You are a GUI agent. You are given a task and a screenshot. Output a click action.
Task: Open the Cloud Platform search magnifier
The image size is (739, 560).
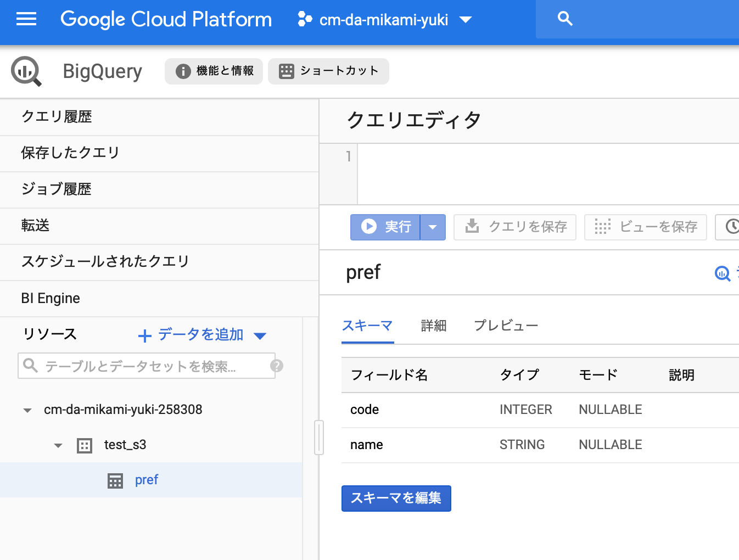(x=565, y=18)
